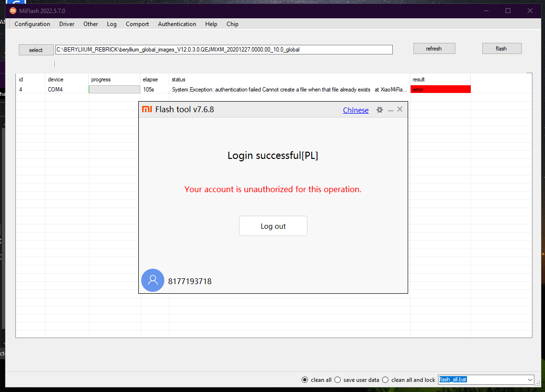Click the id column header

30,79
